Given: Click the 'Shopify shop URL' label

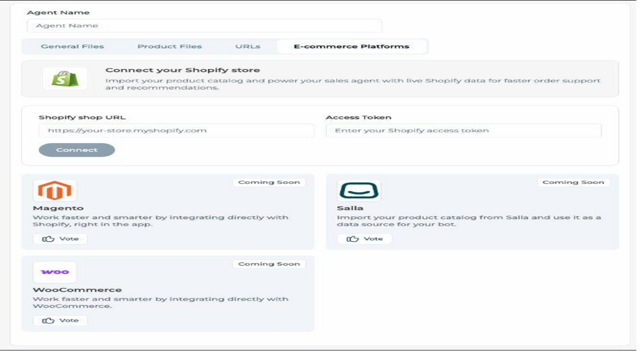Looking at the screenshot, I should pos(83,117).
